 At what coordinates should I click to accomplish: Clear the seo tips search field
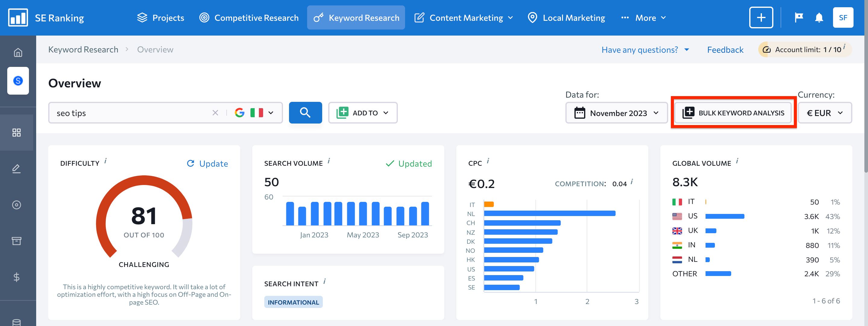point(215,113)
